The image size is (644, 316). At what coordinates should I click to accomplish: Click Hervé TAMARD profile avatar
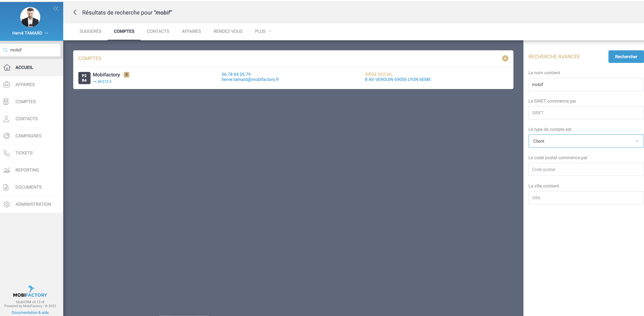pyautogui.click(x=30, y=17)
